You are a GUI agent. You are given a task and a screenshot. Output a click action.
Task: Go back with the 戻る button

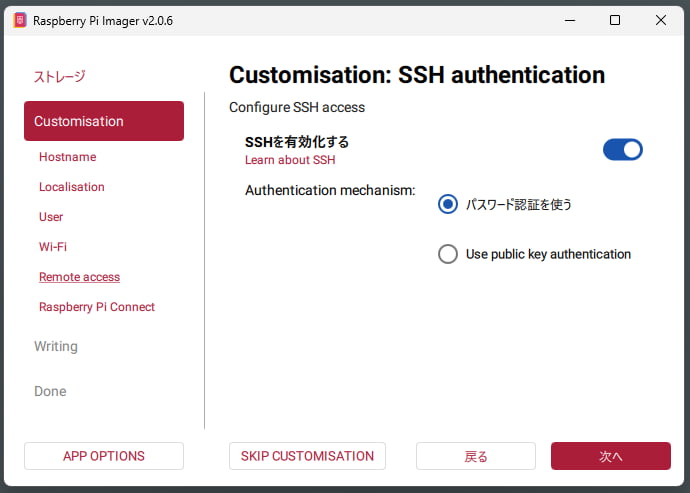pyautogui.click(x=476, y=456)
